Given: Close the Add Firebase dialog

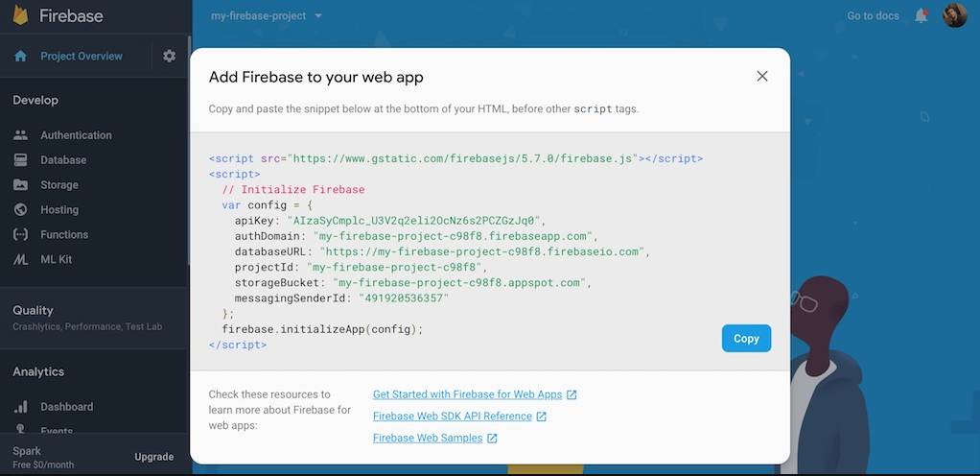Looking at the screenshot, I should point(762,77).
